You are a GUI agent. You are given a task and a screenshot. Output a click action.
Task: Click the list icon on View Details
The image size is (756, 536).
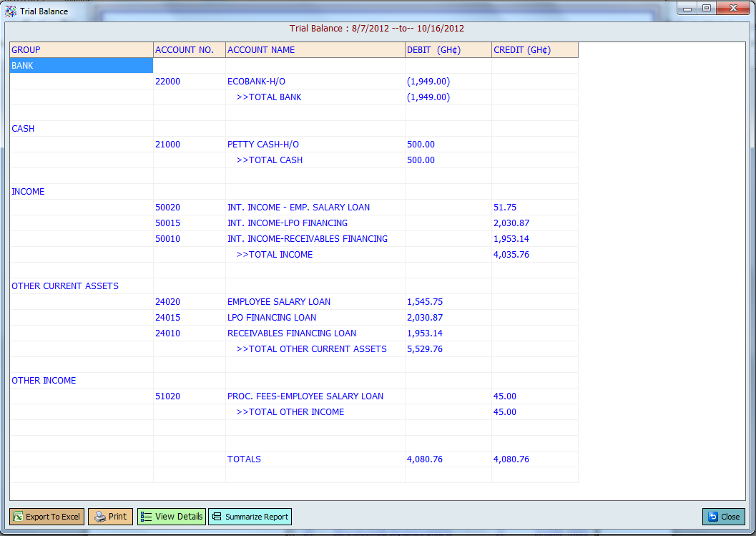point(146,517)
